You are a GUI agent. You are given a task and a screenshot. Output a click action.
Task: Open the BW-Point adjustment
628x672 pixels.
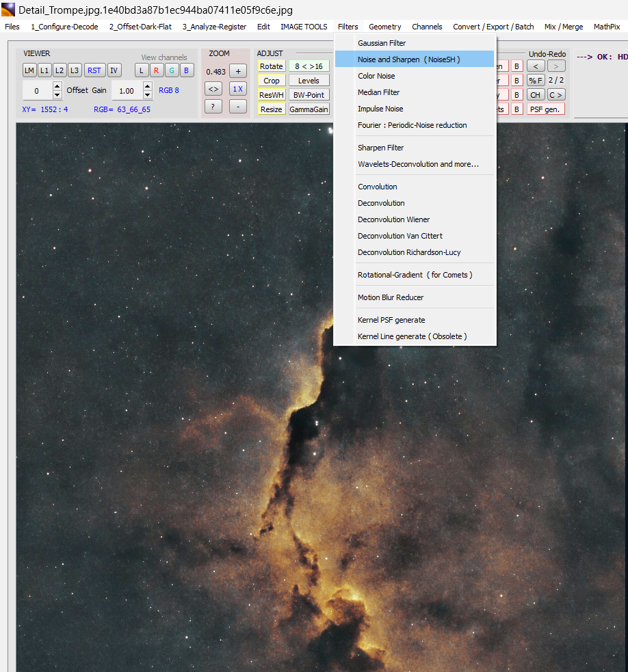309,95
